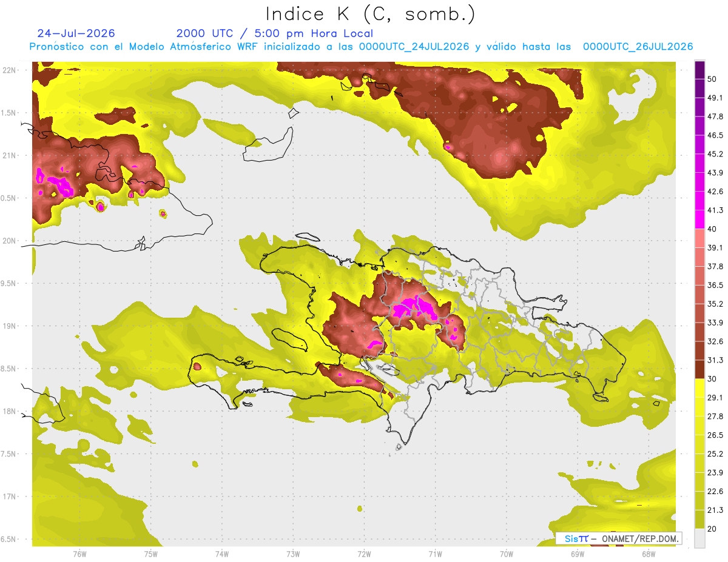
Task: Click the colorbar value "36.5"
Action: (715, 285)
